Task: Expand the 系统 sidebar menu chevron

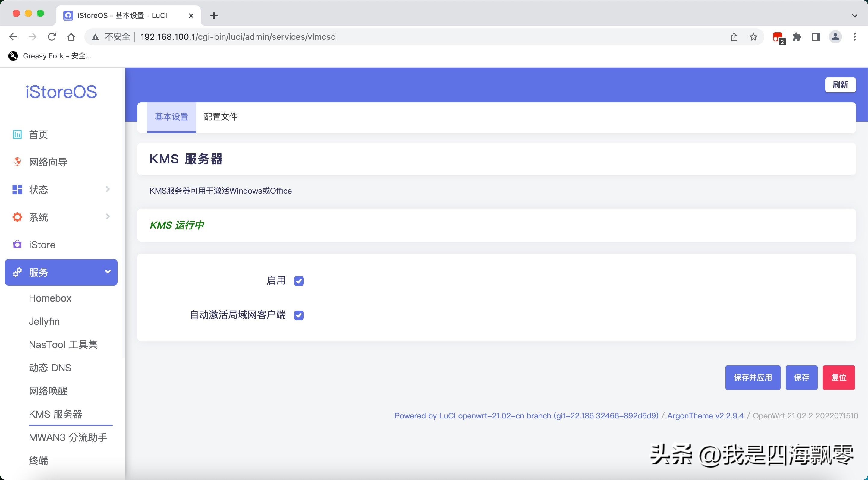Action: pos(108,217)
